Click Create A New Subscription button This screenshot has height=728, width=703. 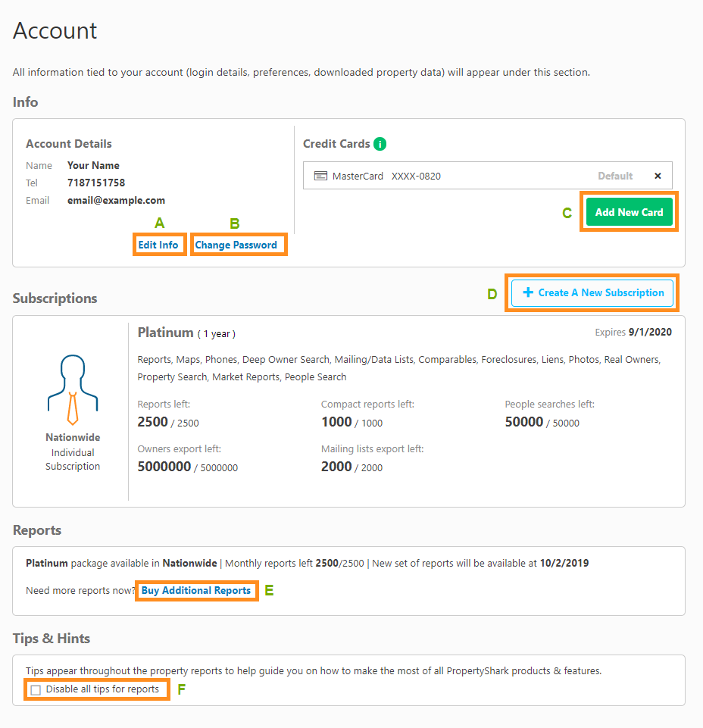tap(592, 293)
